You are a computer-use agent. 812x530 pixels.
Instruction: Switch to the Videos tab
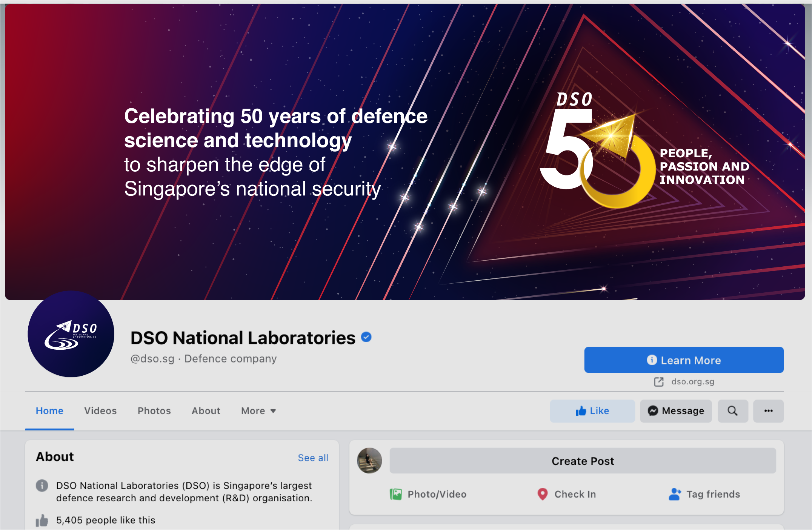click(x=100, y=411)
